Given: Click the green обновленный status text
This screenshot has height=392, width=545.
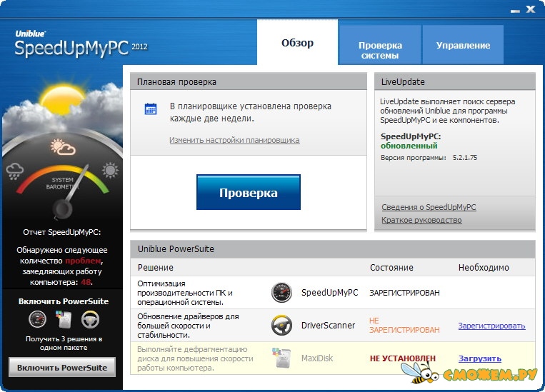Looking at the screenshot, I should coord(409,146).
